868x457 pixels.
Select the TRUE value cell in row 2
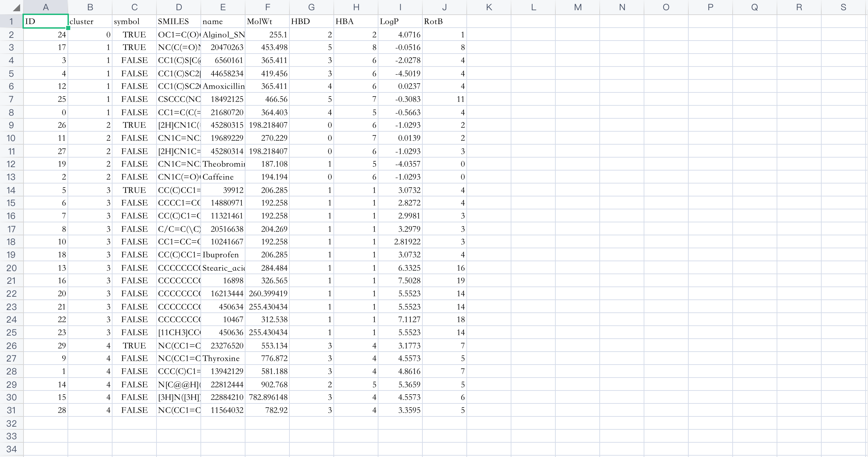[134, 34]
